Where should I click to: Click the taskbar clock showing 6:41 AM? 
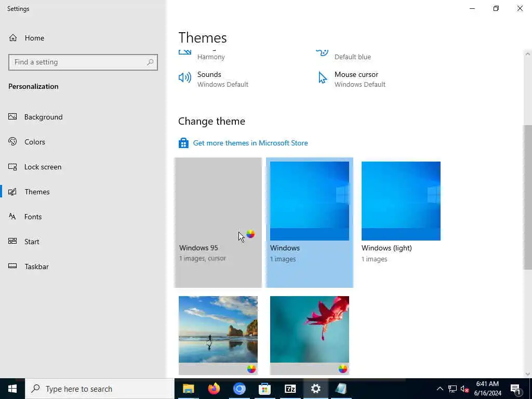coord(487,389)
